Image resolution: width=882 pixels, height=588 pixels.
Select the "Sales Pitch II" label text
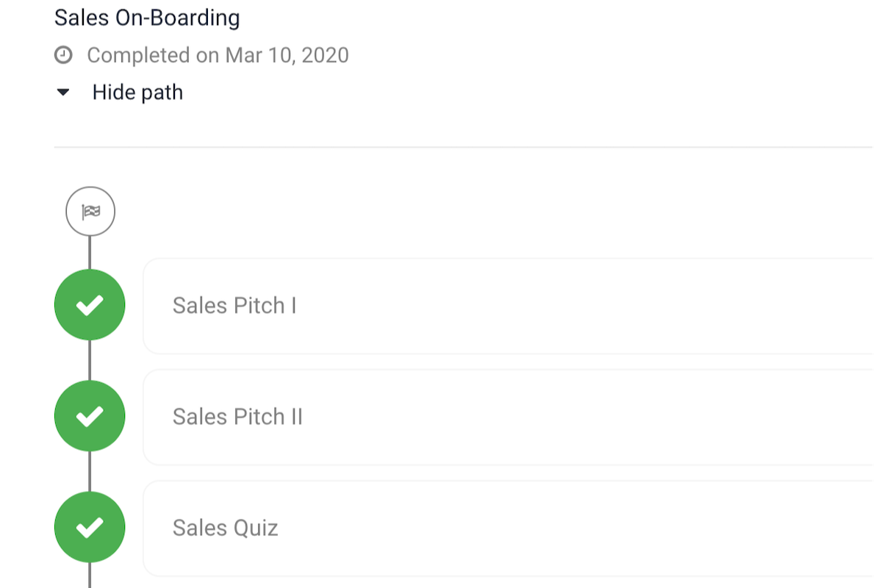click(x=237, y=417)
